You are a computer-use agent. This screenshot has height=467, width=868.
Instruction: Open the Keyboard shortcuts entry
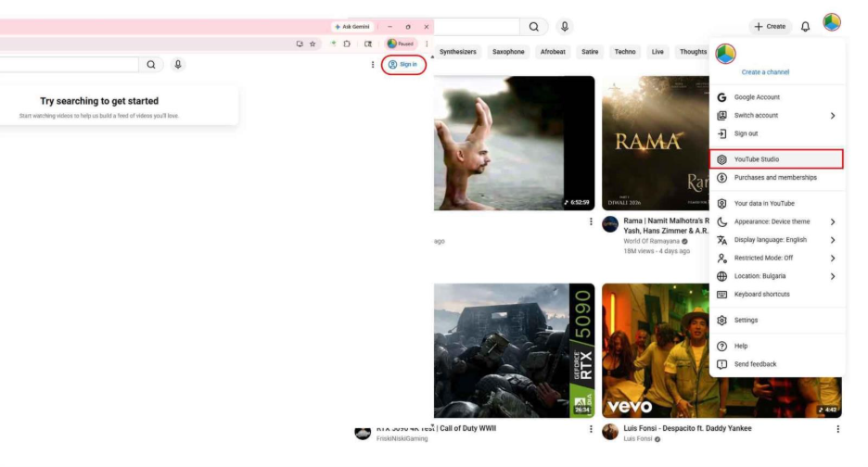[x=761, y=295]
